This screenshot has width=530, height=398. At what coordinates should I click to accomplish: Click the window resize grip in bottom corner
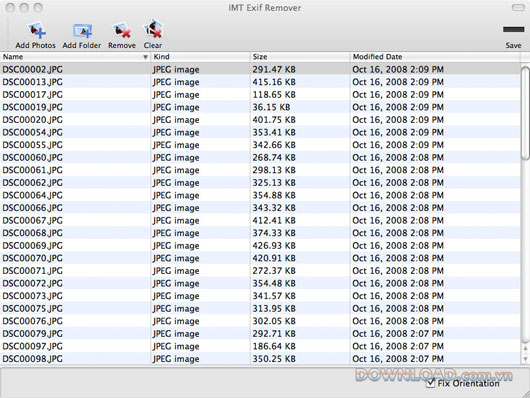coord(525,393)
